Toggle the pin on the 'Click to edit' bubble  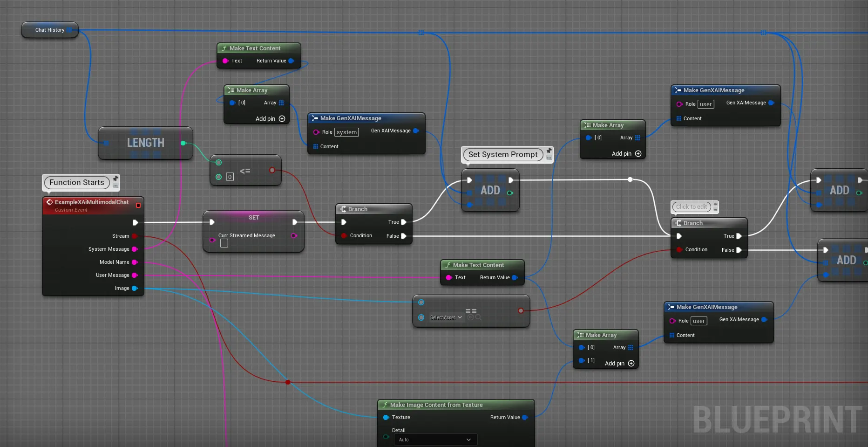pyautogui.click(x=716, y=204)
